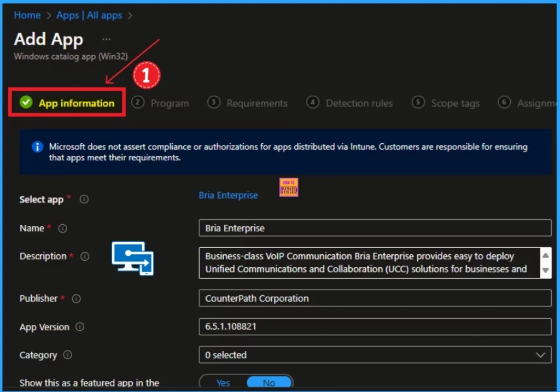Set featured app toggle to Yes

coord(223,383)
